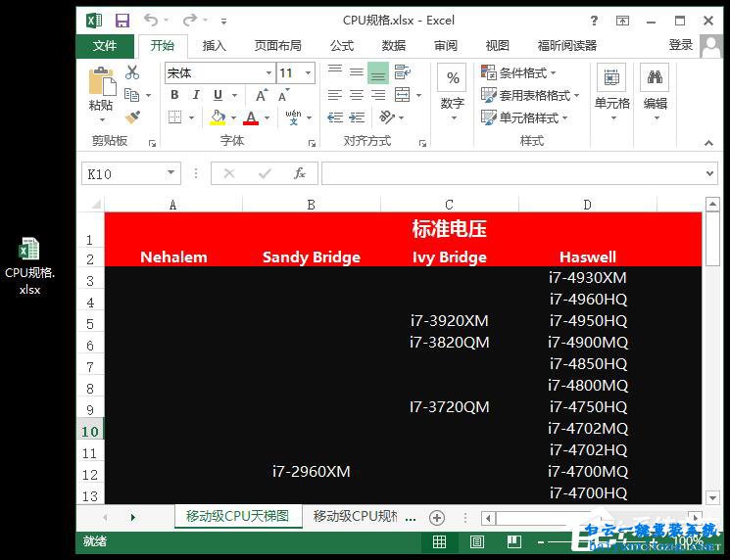Switch to Normal view in status bar

439,541
